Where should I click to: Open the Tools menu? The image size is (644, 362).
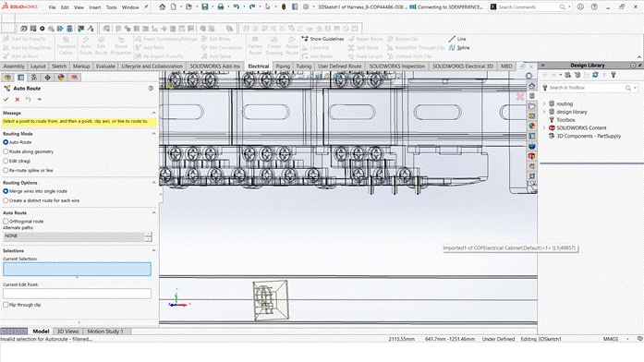(x=111, y=7)
